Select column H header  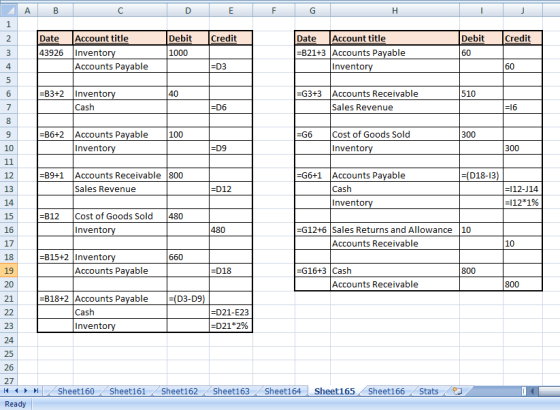click(395, 11)
